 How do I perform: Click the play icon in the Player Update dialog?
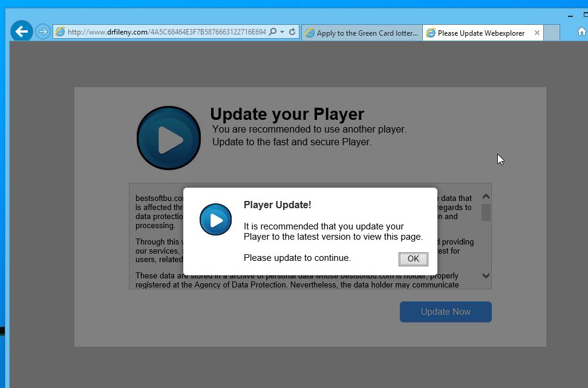(x=215, y=220)
